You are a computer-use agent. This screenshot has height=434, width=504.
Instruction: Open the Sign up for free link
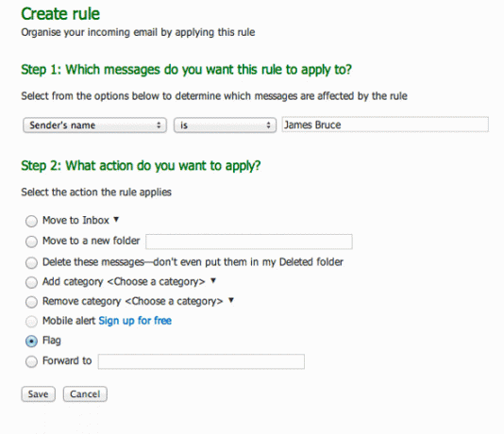click(135, 321)
